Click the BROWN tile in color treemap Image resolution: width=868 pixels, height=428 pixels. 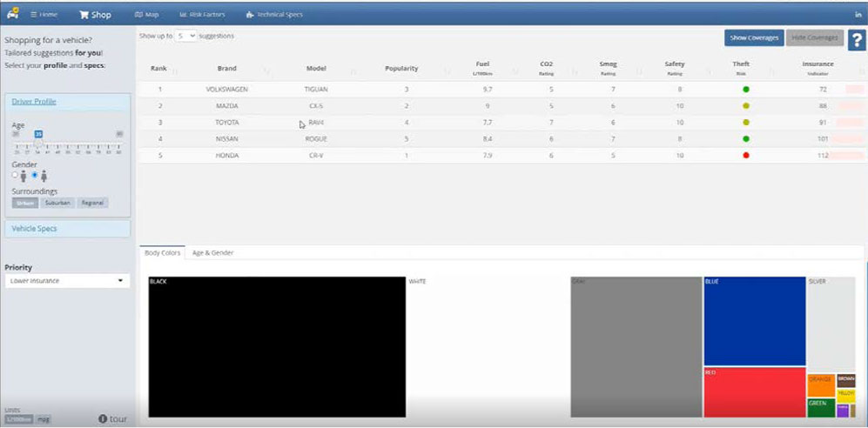coord(846,380)
